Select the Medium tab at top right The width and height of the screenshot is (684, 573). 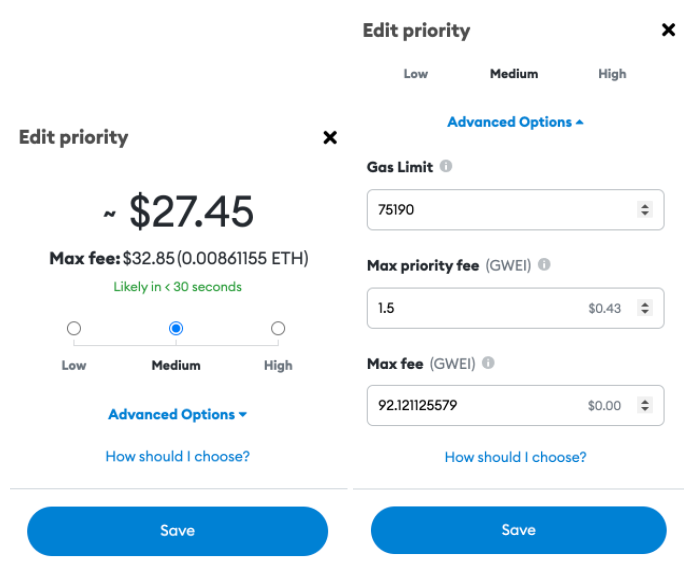click(514, 74)
